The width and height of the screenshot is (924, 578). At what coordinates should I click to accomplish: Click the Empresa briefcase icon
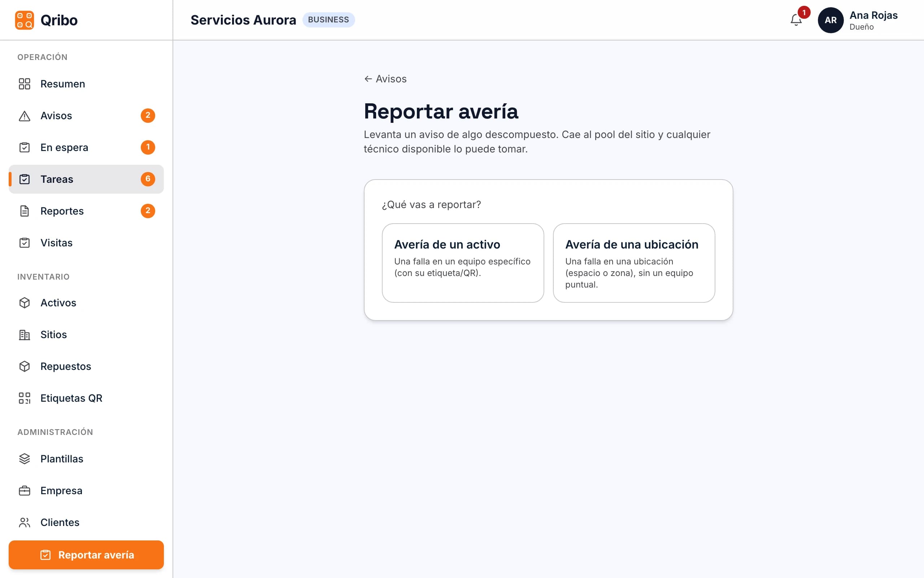(25, 491)
